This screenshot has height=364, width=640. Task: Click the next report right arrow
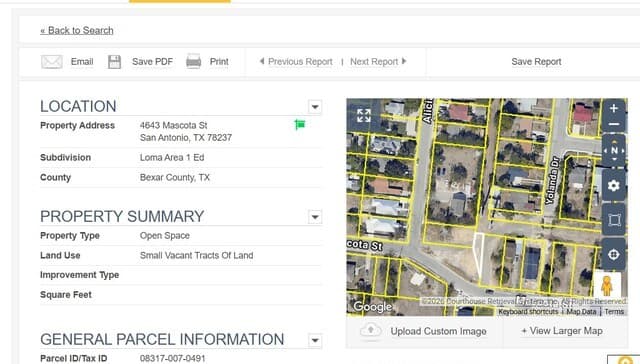point(404,61)
